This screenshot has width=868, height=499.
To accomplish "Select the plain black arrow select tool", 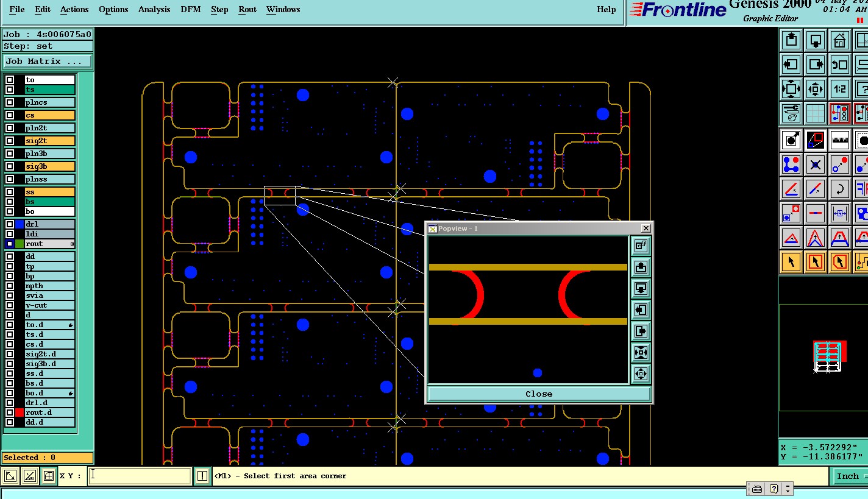I will click(x=791, y=262).
